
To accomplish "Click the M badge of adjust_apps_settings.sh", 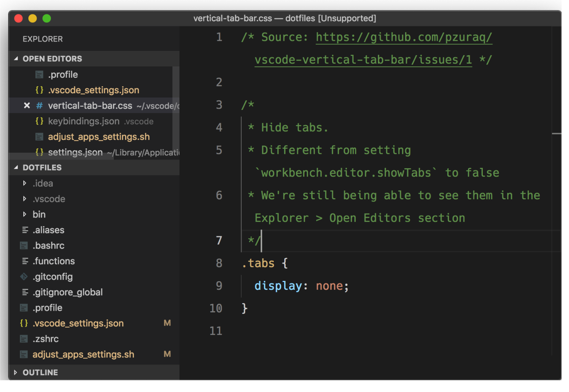I will pyautogui.click(x=167, y=354).
